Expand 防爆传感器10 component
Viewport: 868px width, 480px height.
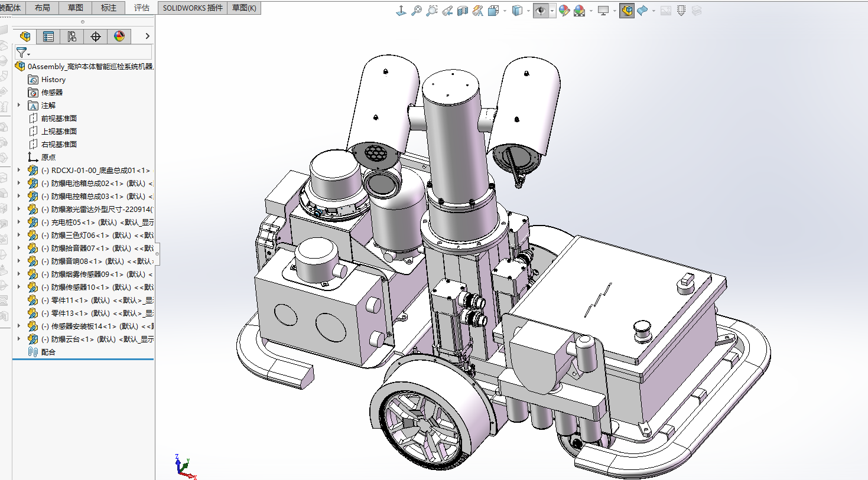19,288
